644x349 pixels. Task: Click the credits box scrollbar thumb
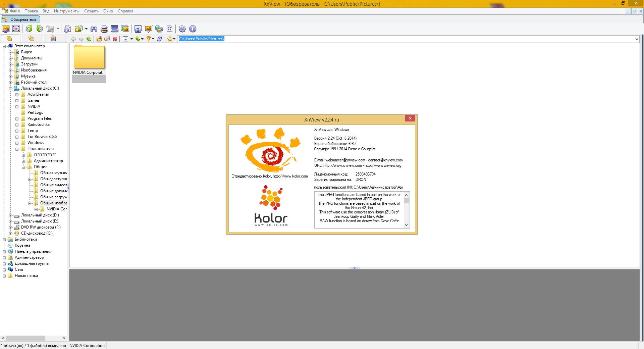click(x=407, y=200)
